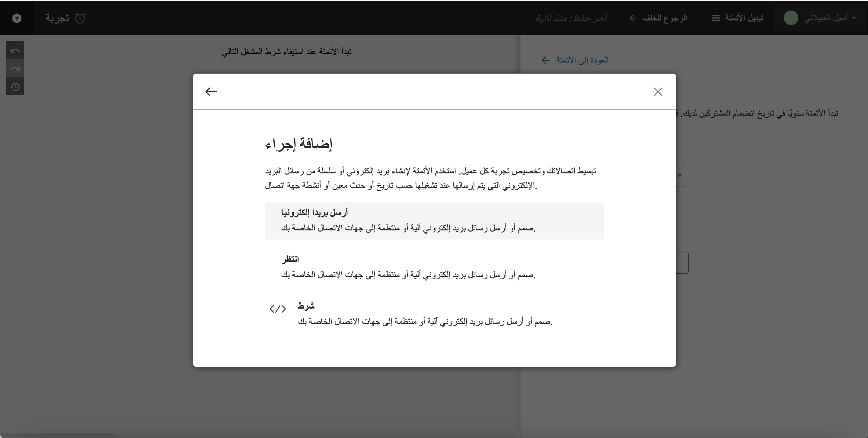Open the partially hidden dropdown behind the dialog
Viewport: 868px width, 438px height.
[x=680, y=175]
